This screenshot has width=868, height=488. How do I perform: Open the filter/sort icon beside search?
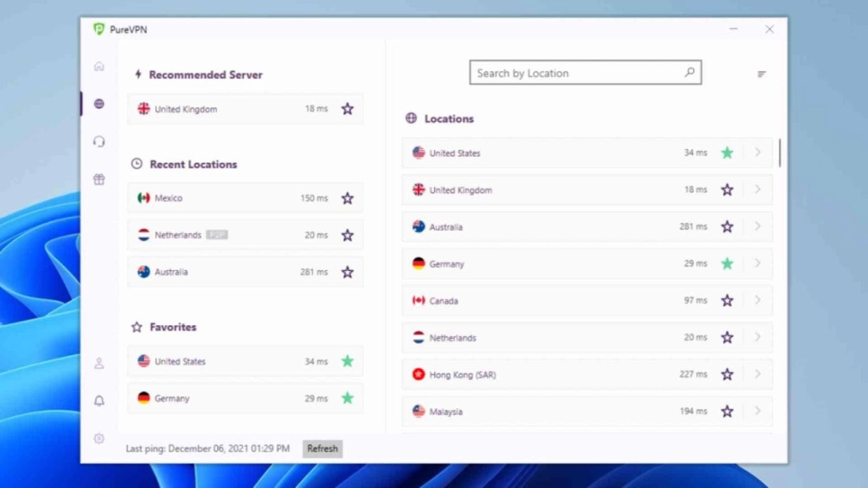(762, 74)
